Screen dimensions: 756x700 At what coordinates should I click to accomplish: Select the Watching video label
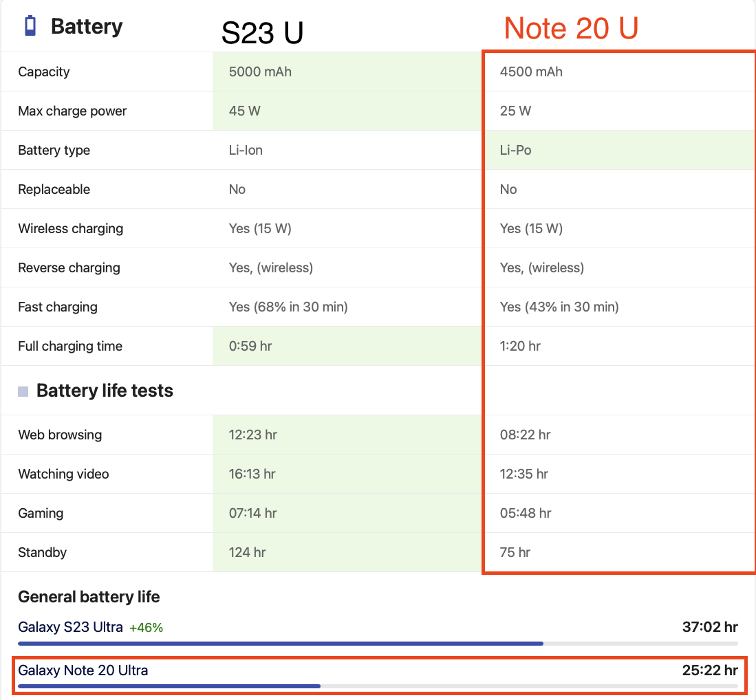pos(64,474)
